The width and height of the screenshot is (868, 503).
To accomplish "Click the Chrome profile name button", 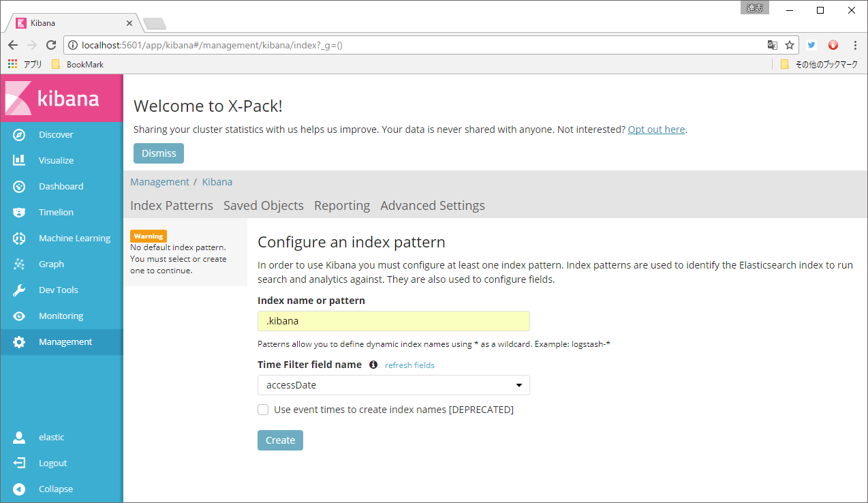I will [x=754, y=8].
